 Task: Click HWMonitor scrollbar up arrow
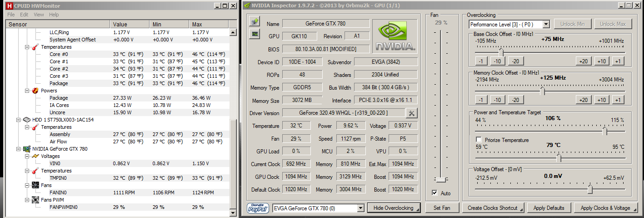[233, 32]
